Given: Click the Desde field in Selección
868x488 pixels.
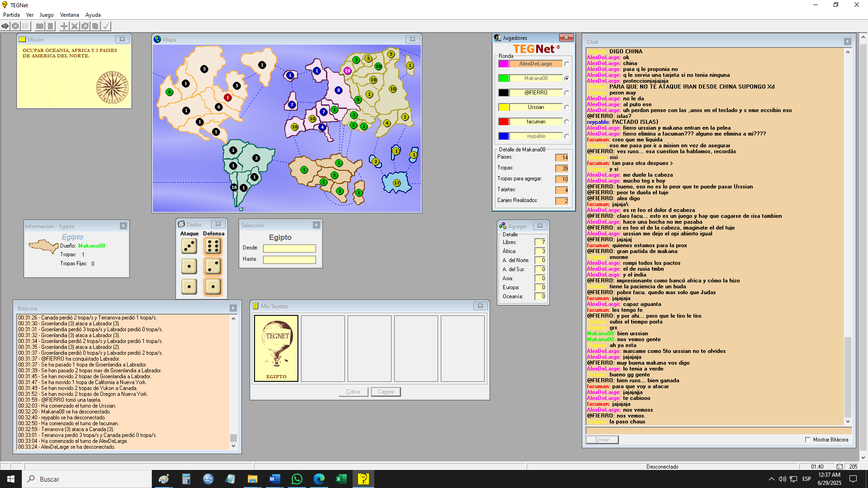Looking at the screenshot, I should point(289,248).
